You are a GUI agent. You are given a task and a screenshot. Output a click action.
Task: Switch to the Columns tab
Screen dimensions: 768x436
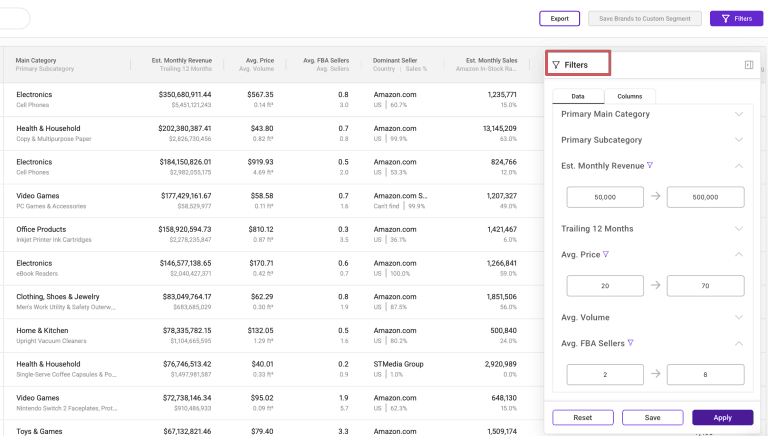[x=630, y=96]
